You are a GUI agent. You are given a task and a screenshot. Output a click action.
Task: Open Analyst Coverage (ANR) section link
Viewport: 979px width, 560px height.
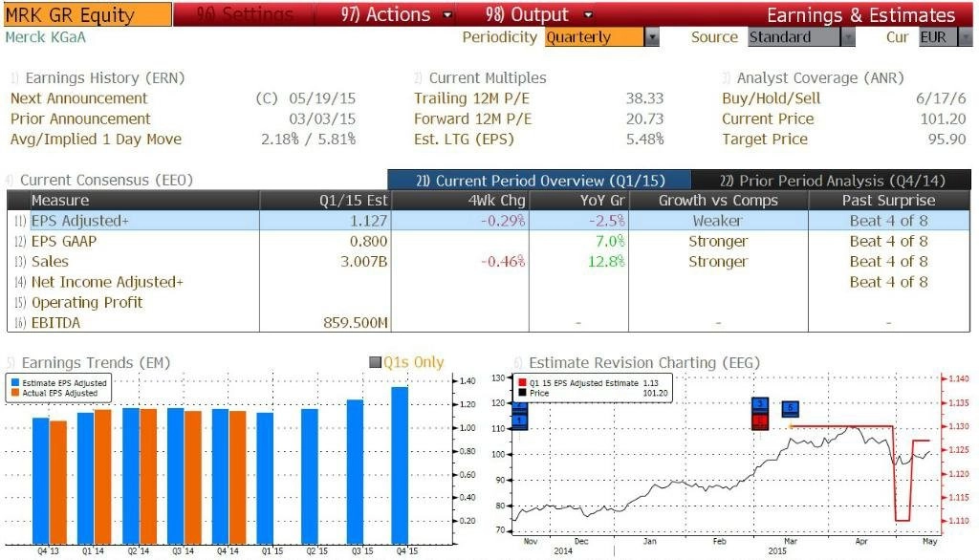[819, 78]
